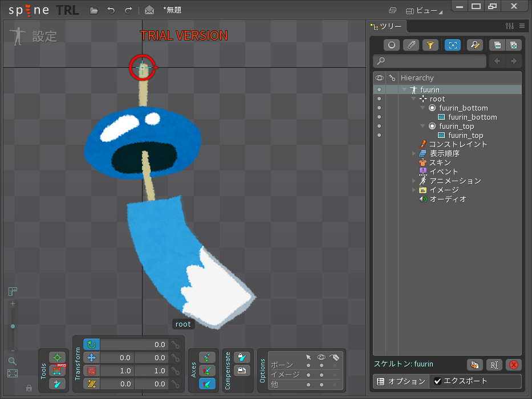Collapse the fuurin_bottom bone node
532x399 pixels.
(x=423, y=108)
